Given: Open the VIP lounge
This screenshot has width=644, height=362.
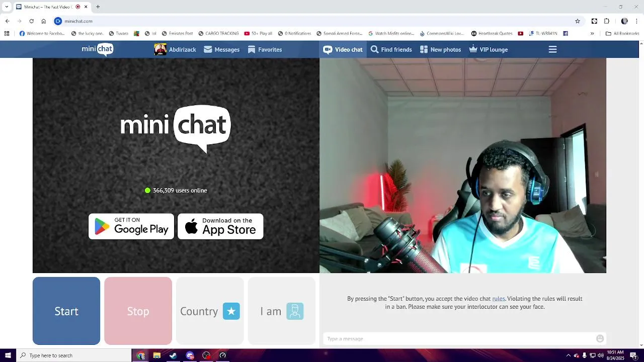Looking at the screenshot, I should (x=488, y=49).
